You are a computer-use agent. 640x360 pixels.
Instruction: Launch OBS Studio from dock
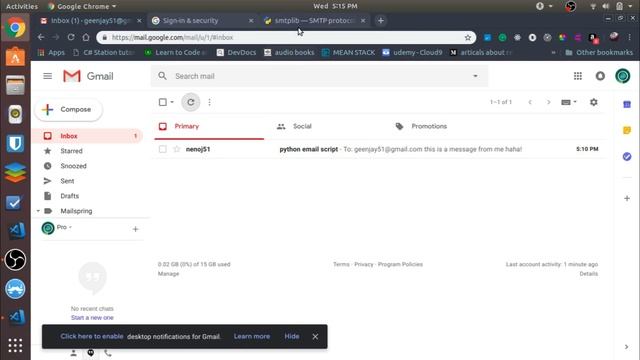pos(16,260)
